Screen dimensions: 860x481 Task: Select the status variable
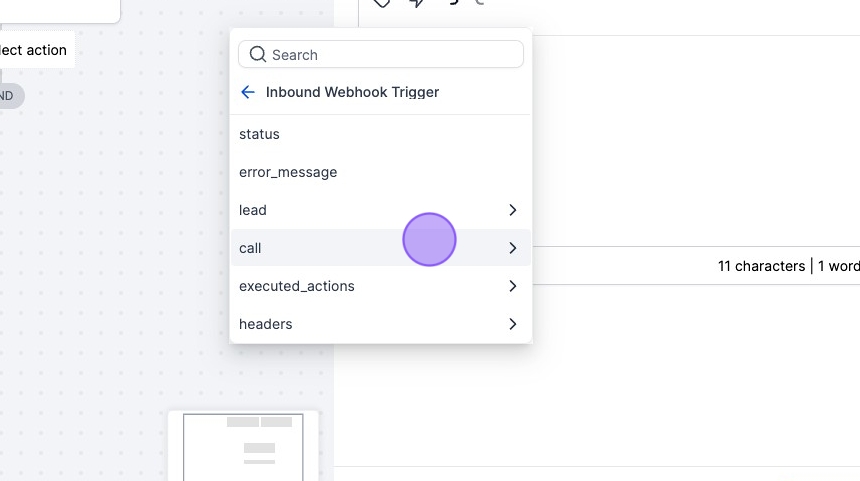click(x=260, y=134)
